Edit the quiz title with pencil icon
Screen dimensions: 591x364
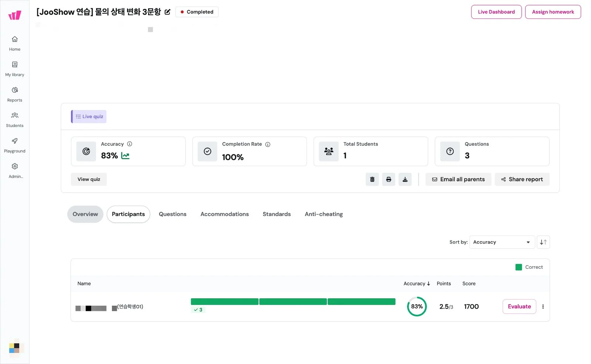[167, 12]
